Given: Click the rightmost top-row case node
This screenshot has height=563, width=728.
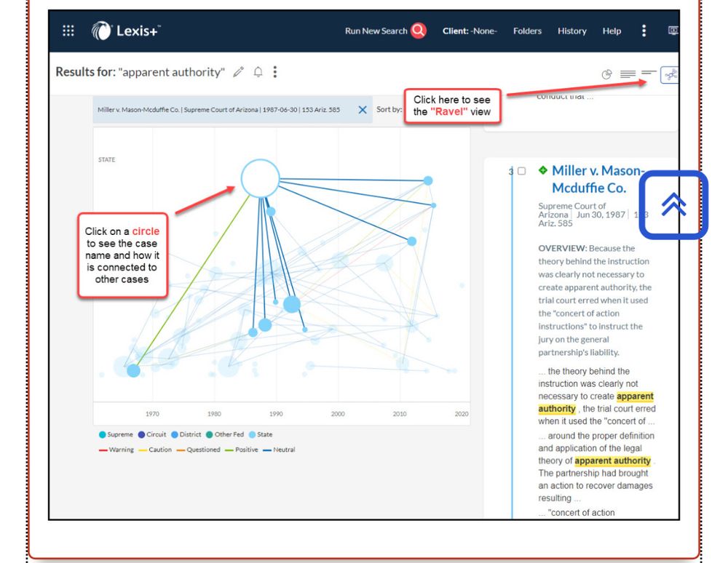Looking at the screenshot, I should click(428, 180).
